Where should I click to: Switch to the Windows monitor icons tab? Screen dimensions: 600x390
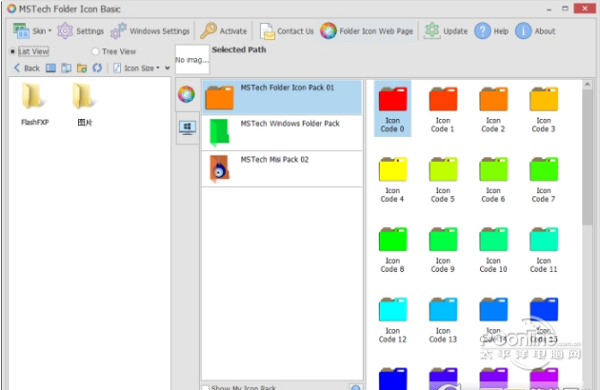point(187,128)
